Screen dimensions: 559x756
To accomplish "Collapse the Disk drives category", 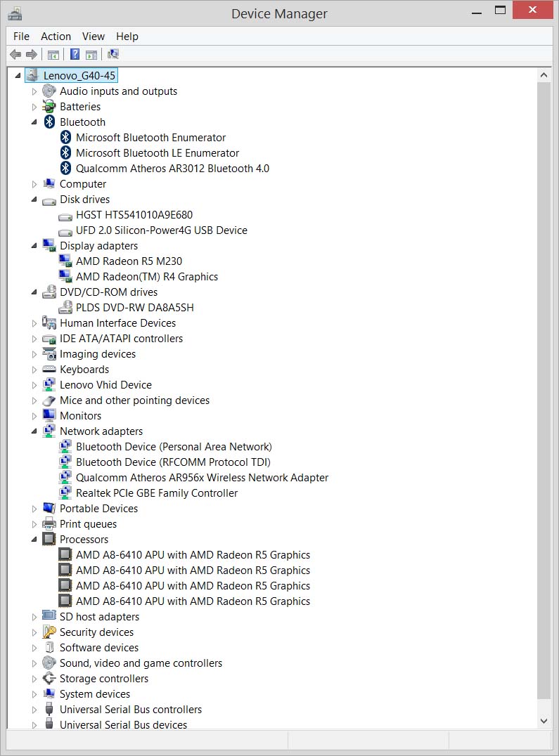I will coord(34,200).
